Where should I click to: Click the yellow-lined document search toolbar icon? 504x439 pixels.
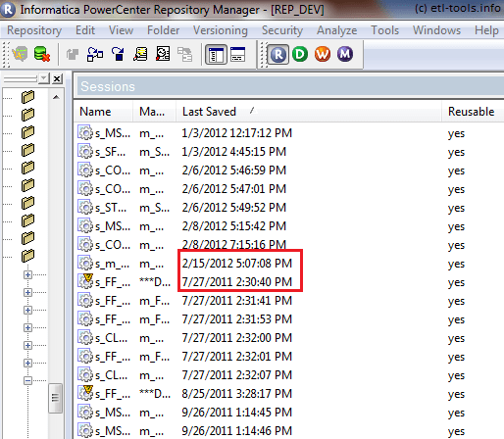coord(140,54)
